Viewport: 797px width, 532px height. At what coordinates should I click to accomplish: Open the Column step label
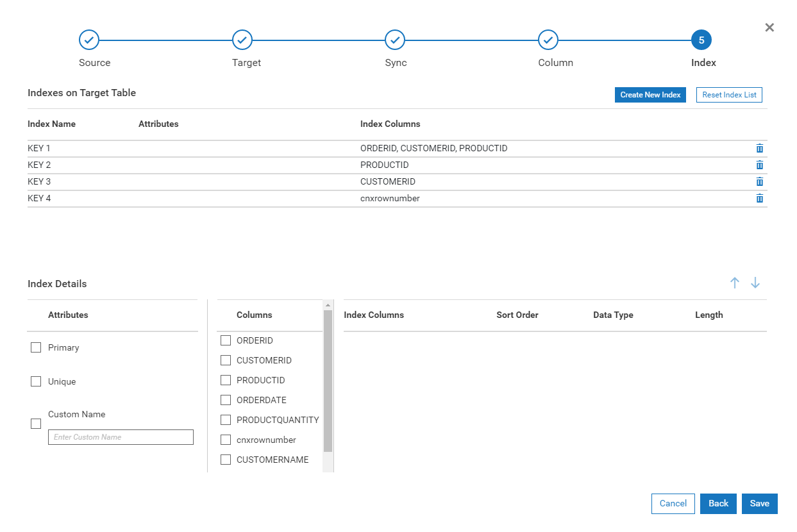click(x=556, y=63)
